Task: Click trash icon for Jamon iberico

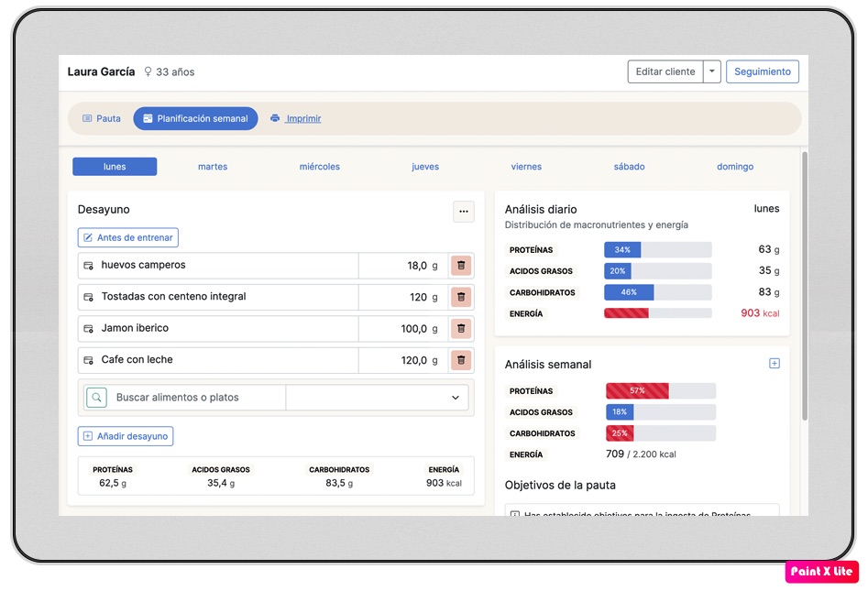Action: click(x=461, y=328)
